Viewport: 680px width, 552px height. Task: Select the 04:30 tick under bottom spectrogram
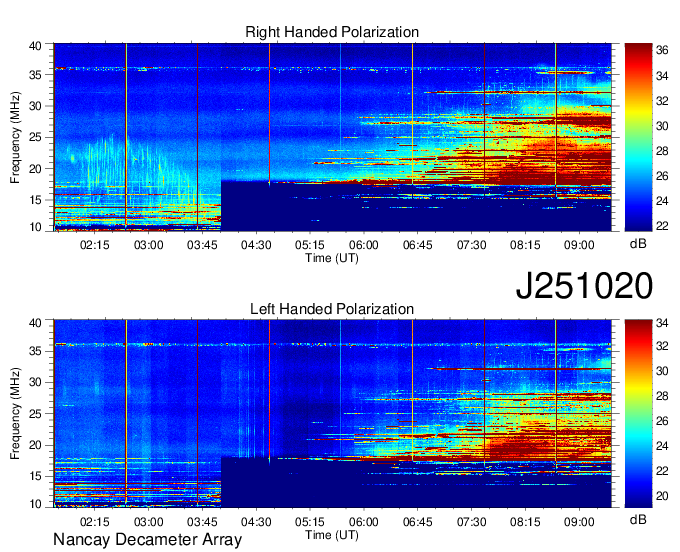pos(255,521)
